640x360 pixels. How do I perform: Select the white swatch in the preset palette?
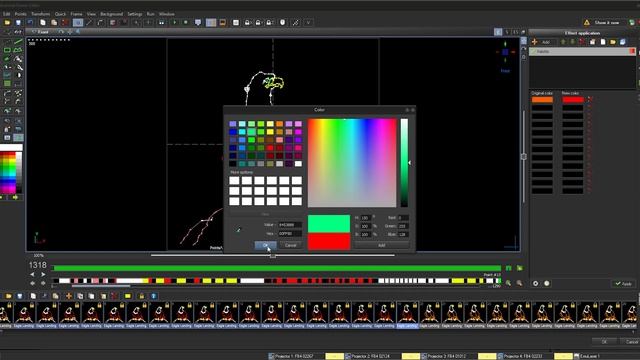coord(298,164)
